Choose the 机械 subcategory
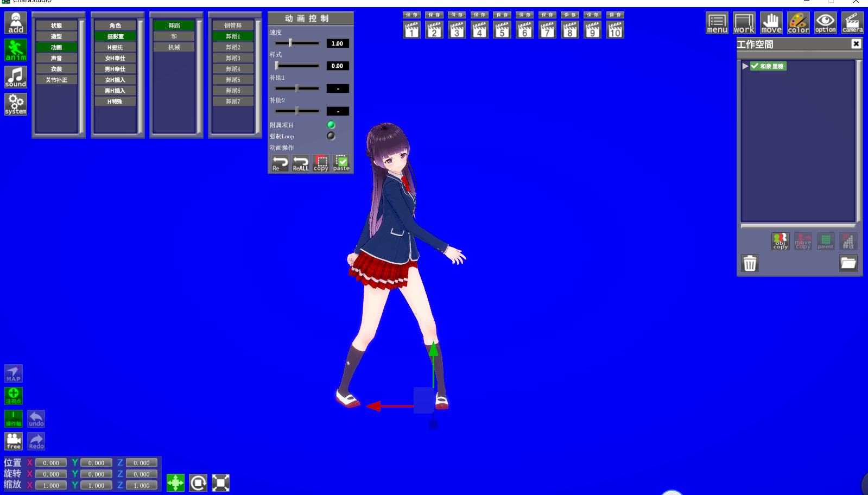868x495 pixels. click(x=174, y=47)
